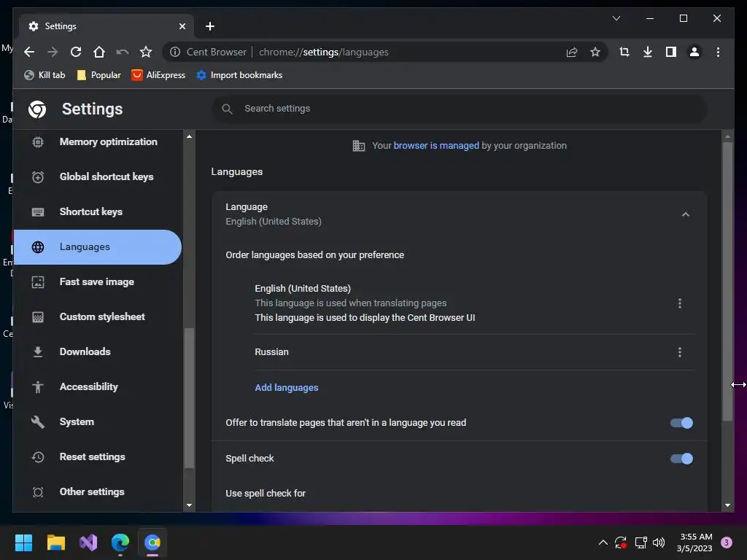Bookmark this page with the star in address bar
Image resolution: width=747 pixels, height=560 pixels.
pos(595,52)
